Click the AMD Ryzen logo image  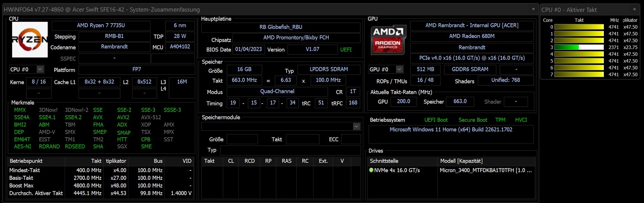(30, 39)
